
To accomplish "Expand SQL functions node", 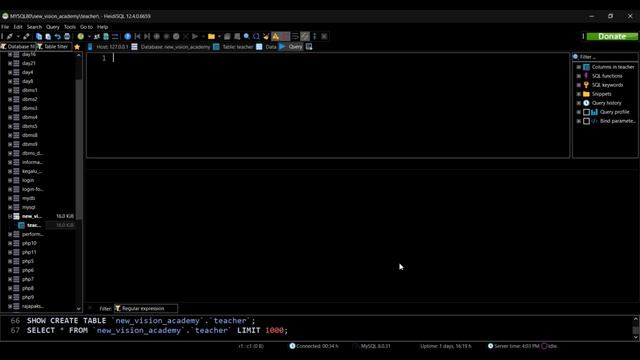I will coord(578,76).
